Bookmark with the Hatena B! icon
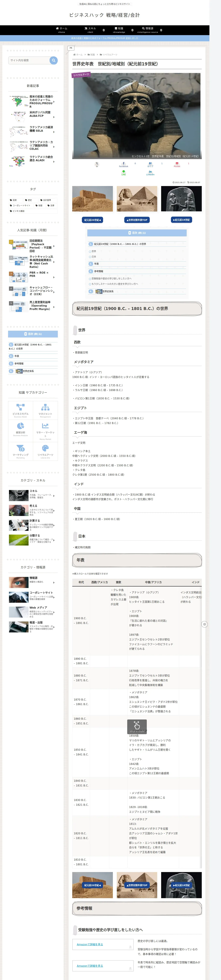 [150, 164]
